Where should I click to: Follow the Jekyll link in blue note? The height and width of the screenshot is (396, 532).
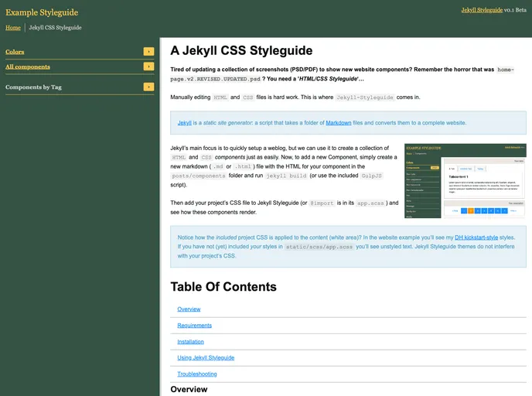point(185,123)
